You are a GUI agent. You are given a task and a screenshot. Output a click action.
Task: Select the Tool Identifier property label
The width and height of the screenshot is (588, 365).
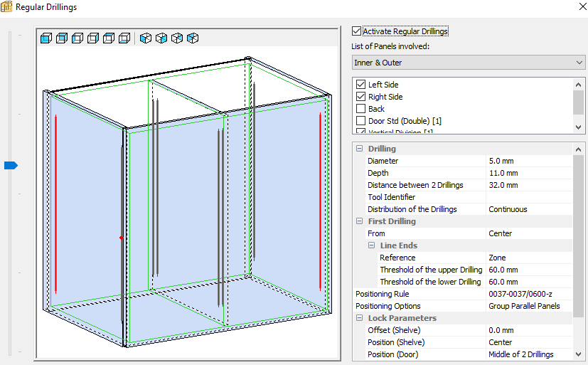pyautogui.click(x=392, y=197)
